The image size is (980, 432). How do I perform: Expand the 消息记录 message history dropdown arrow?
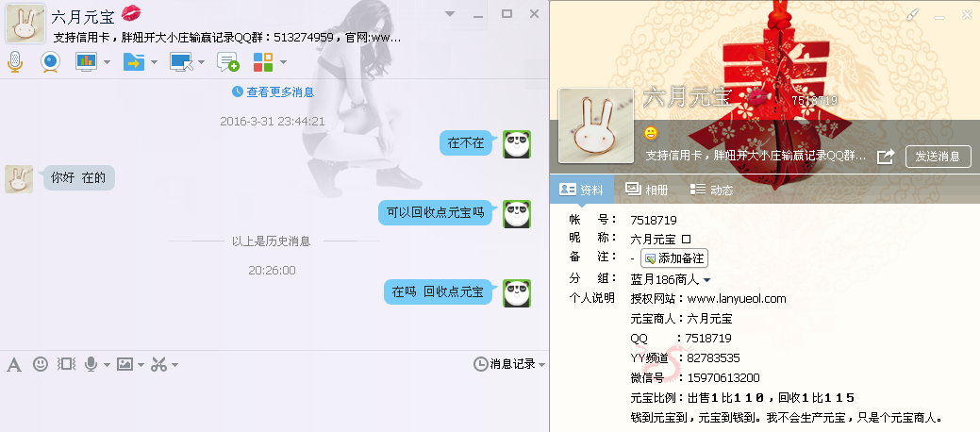[541, 364]
